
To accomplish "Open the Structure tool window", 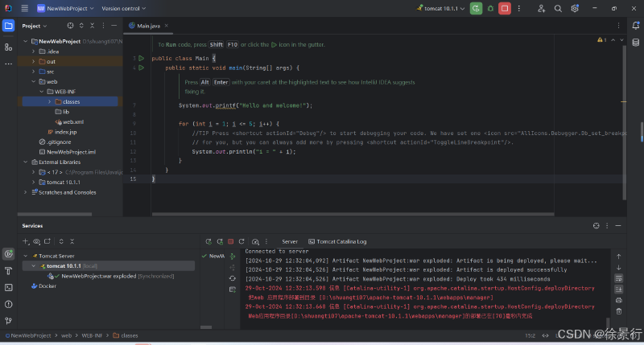I will [x=8, y=47].
